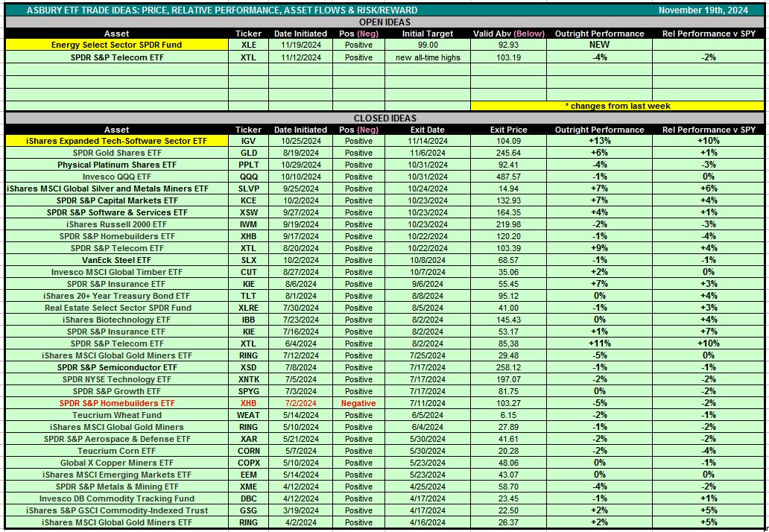769x532 pixels.
Task: Select the XLE ticker cell
Action: click(x=249, y=45)
